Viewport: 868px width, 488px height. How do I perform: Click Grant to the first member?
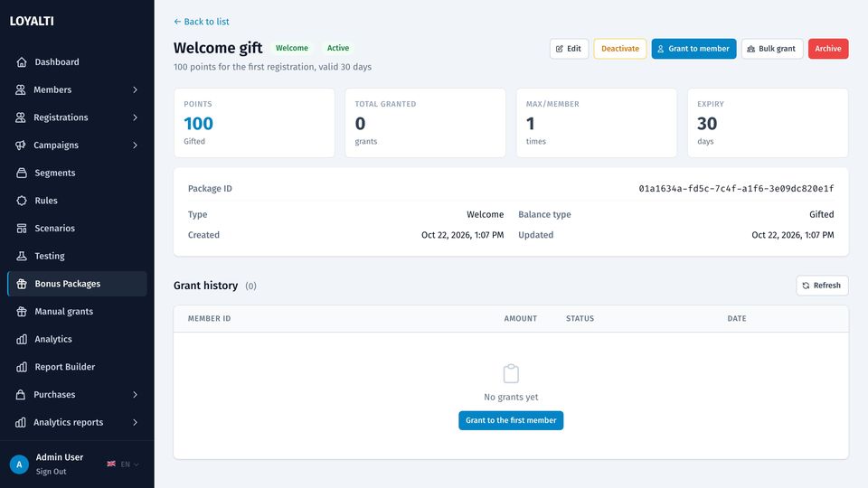coord(511,420)
